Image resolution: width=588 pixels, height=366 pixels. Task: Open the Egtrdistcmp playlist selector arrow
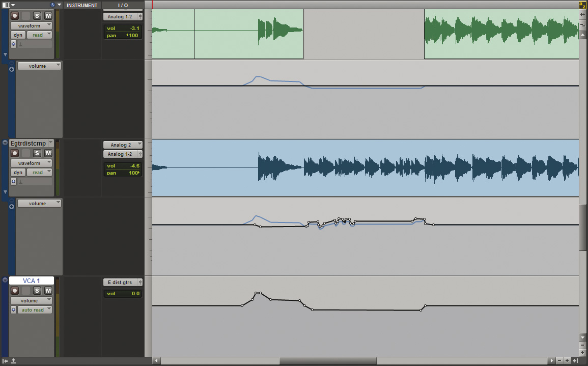[x=50, y=143]
